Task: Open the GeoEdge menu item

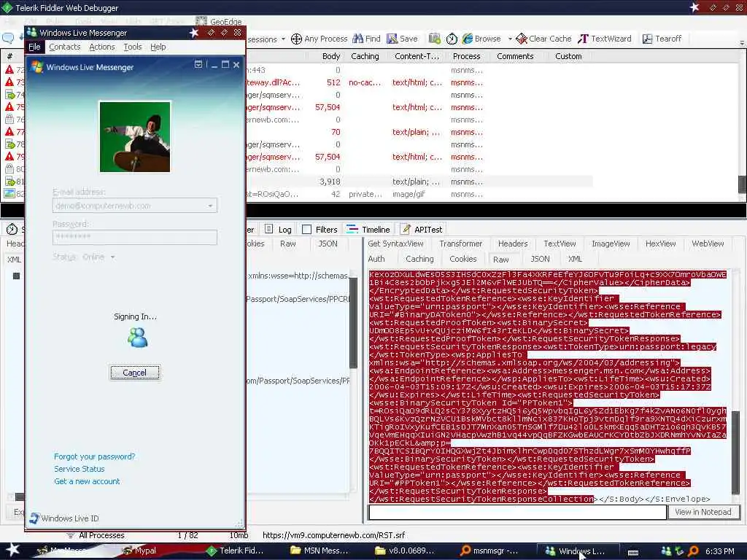Action: (x=219, y=21)
